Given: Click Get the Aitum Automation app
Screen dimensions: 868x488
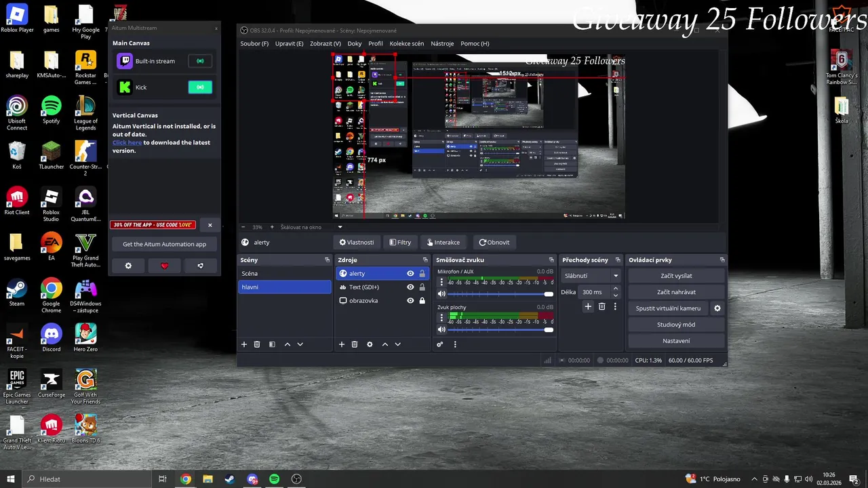Looking at the screenshot, I should (x=164, y=244).
